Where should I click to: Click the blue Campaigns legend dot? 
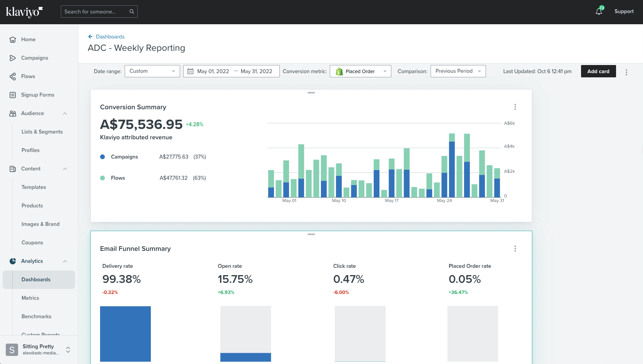[x=102, y=157]
